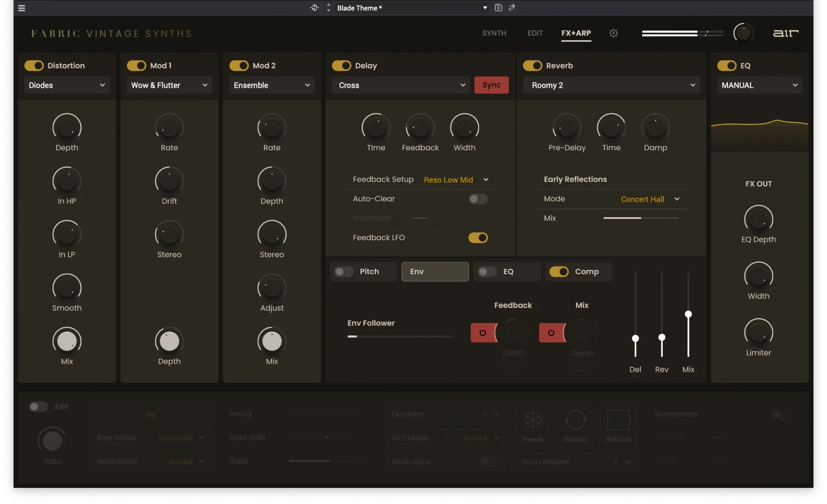Toggle the Comp delay sub-tab switch
The height and width of the screenshot is (504, 827).
click(559, 272)
